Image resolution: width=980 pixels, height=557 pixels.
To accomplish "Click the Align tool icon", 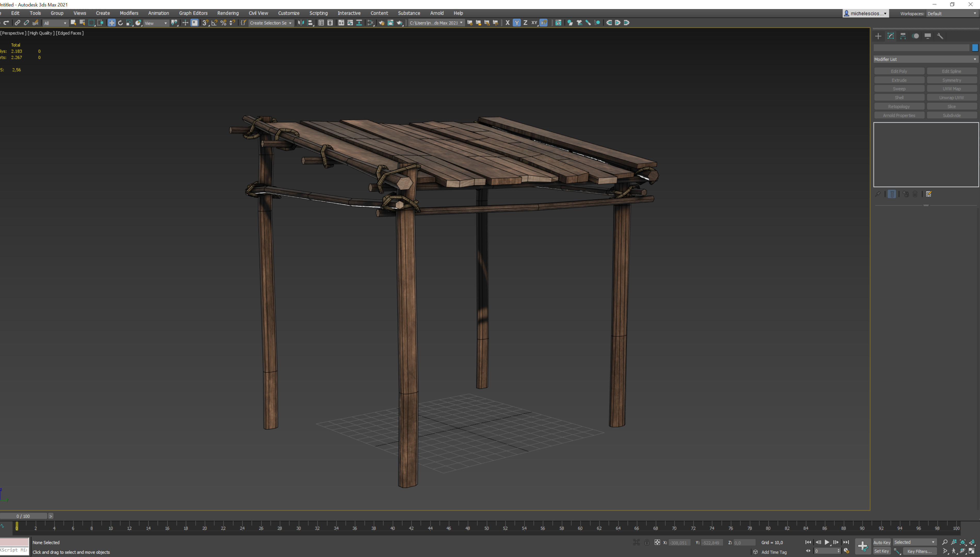I will 310,23.
